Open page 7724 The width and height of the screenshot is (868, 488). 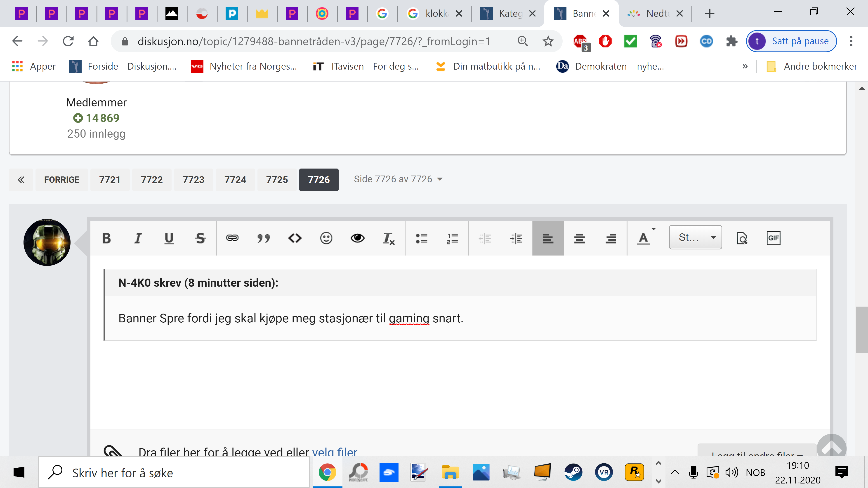pyautogui.click(x=235, y=180)
